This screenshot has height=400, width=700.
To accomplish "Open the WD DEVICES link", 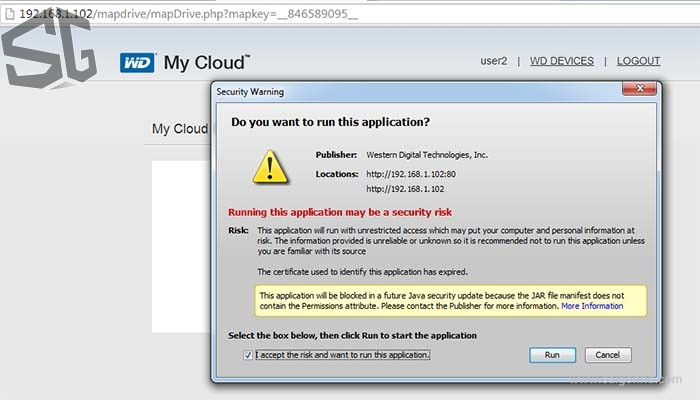I will 562,61.
